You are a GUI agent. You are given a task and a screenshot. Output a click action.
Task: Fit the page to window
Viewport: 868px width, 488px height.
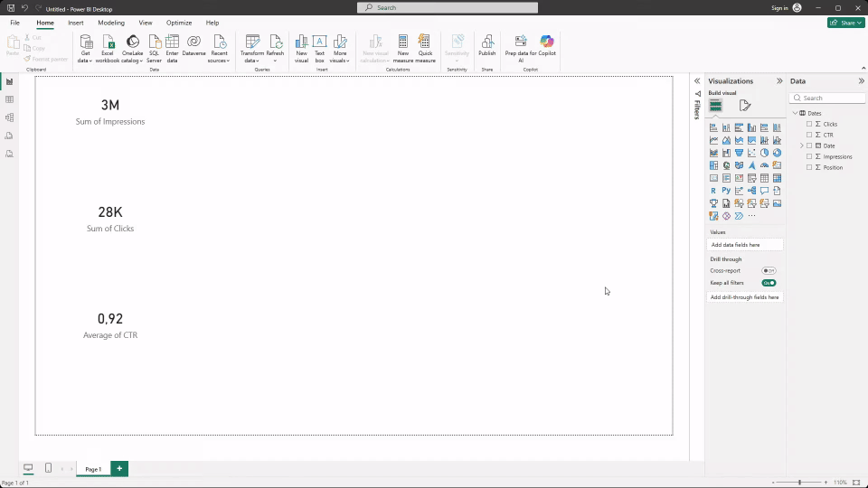click(x=856, y=483)
